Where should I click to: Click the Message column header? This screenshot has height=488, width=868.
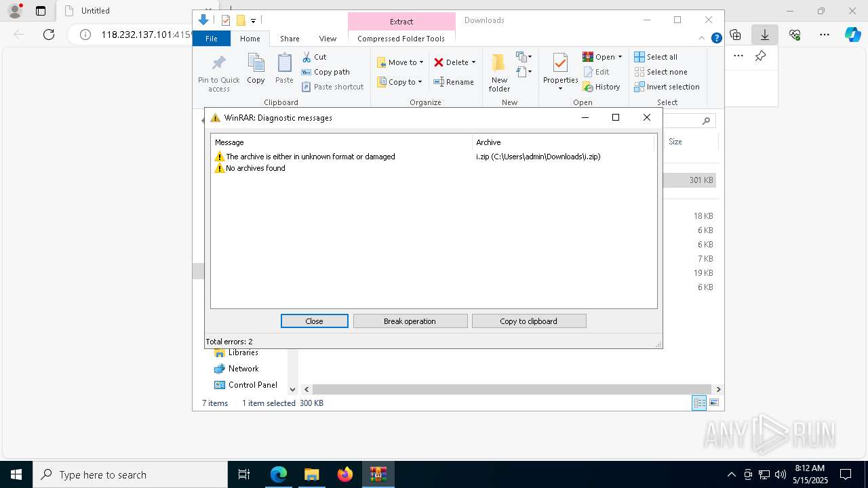pyautogui.click(x=341, y=142)
